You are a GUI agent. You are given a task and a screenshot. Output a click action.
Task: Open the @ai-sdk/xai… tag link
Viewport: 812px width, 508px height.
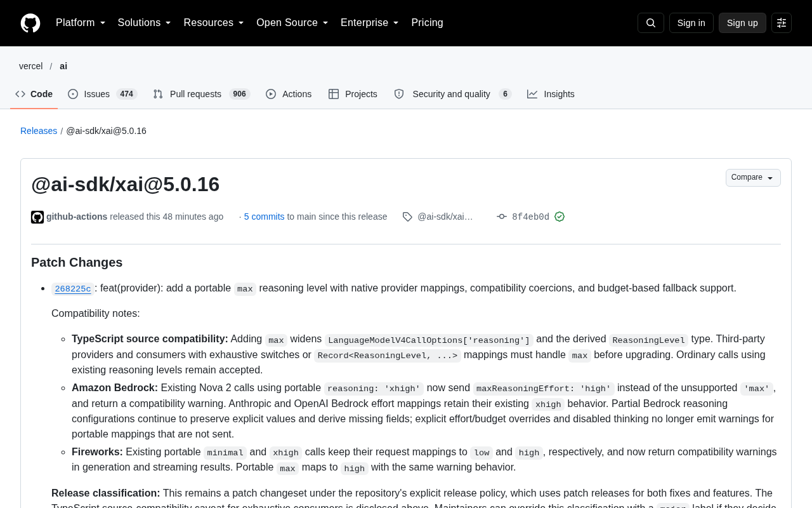coord(445,217)
